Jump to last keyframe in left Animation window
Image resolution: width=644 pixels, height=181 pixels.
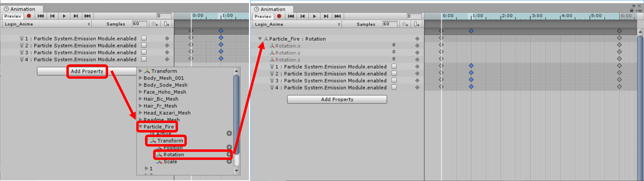[87, 16]
